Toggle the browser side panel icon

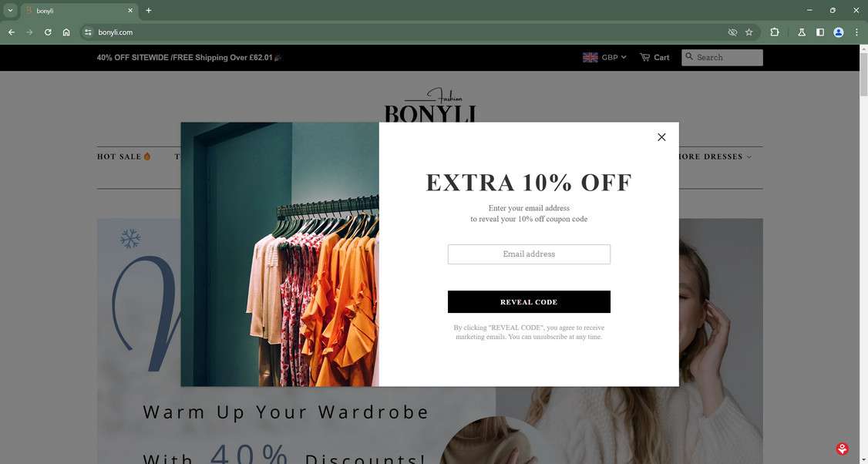coord(820,32)
